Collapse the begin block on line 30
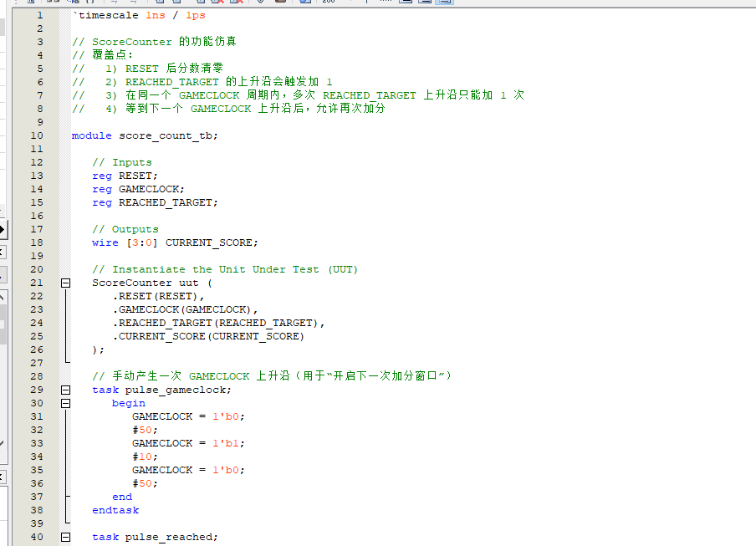Image resolution: width=756 pixels, height=546 pixels. [x=65, y=403]
